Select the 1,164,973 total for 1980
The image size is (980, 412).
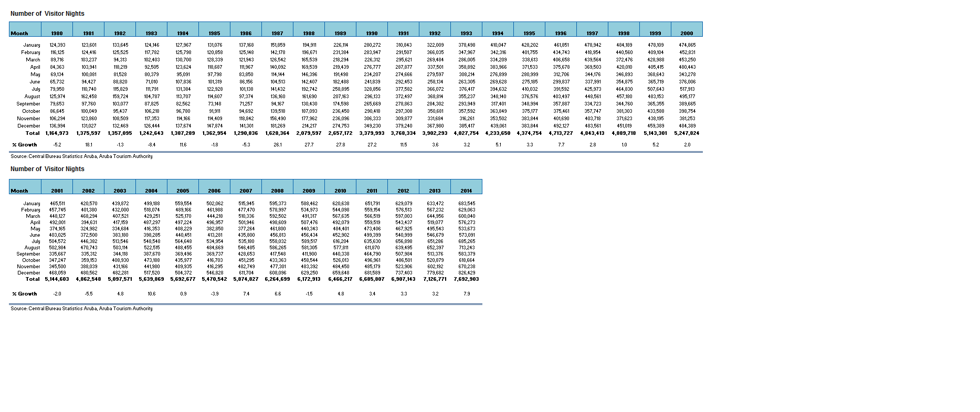coord(57,133)
